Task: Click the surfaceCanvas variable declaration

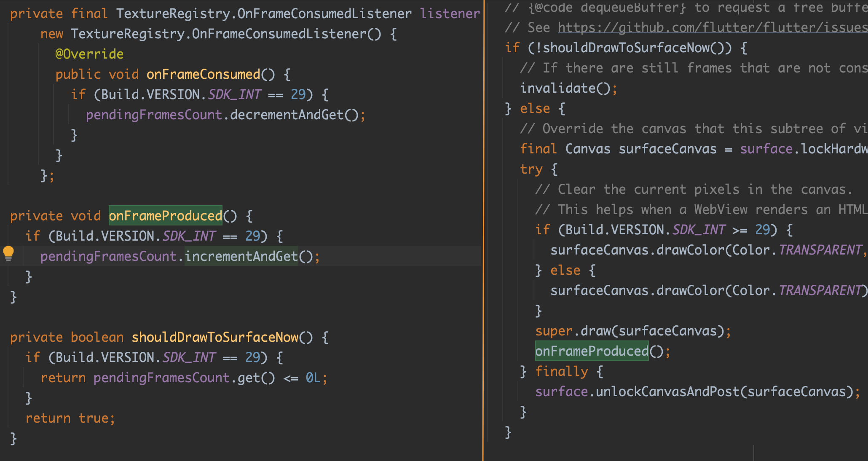Action: click(x=667, y=149)
